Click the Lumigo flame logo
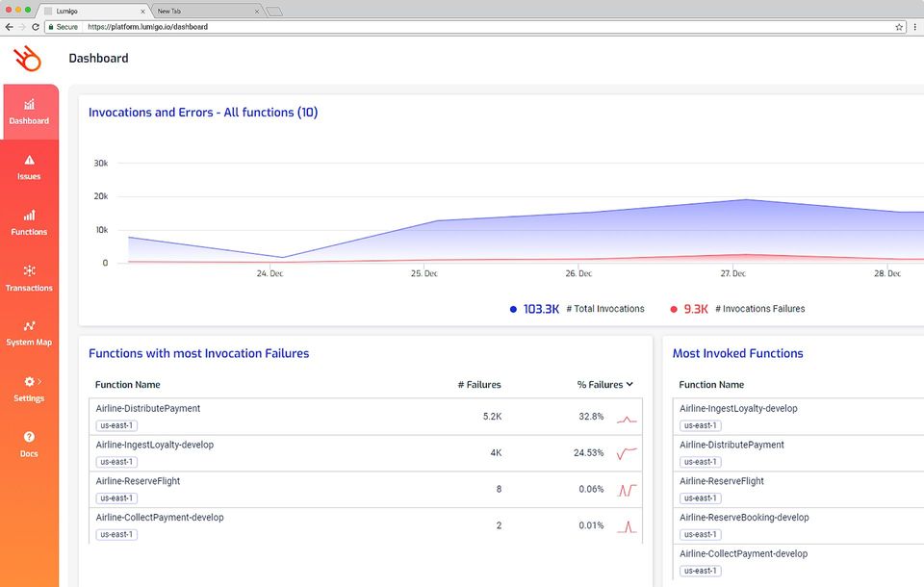Screen dimensions: 924x587 tap(28, 59)
